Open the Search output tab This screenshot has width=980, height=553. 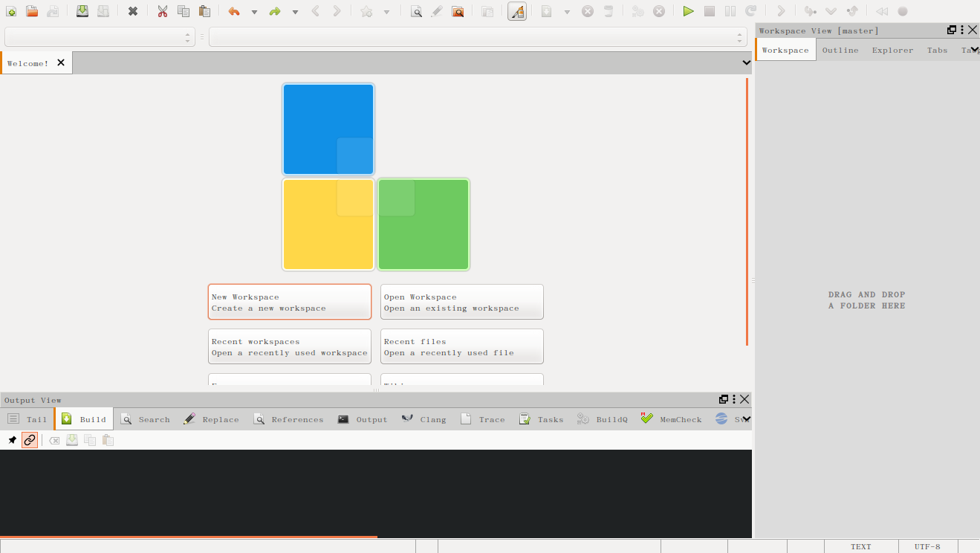click(146, 419)
